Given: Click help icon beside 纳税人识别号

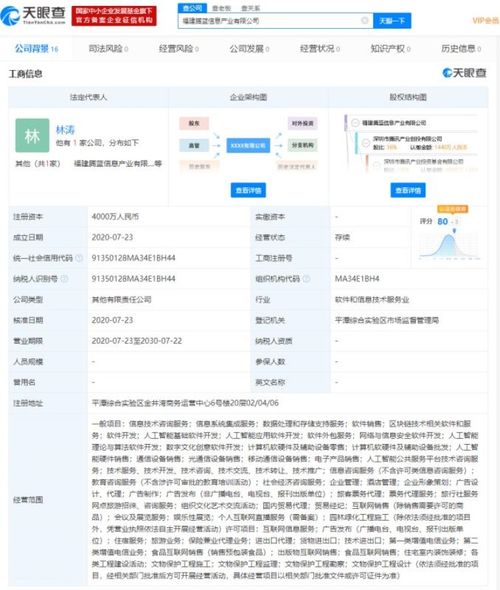Looking at the screenshot, I should (64, 278).
